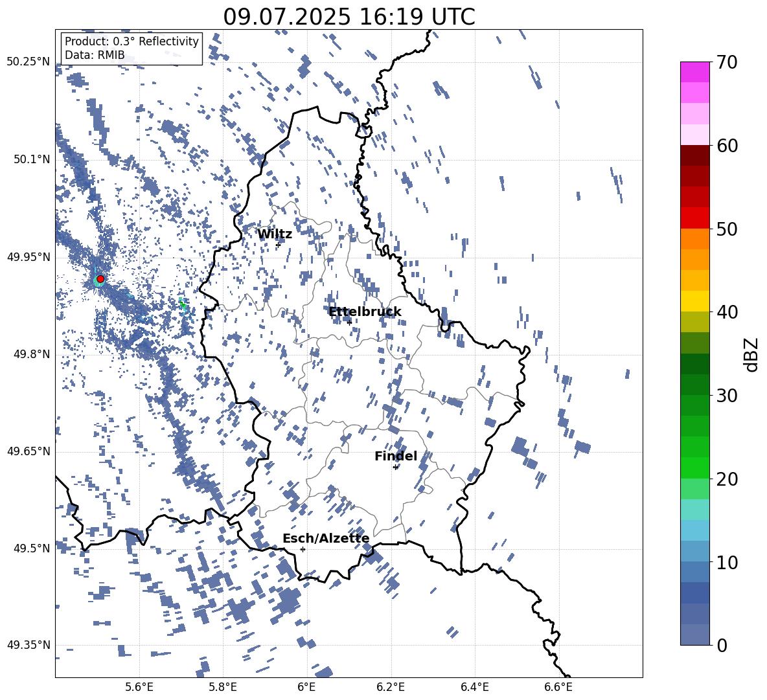Click the 5.6°E longitude label

139,688
